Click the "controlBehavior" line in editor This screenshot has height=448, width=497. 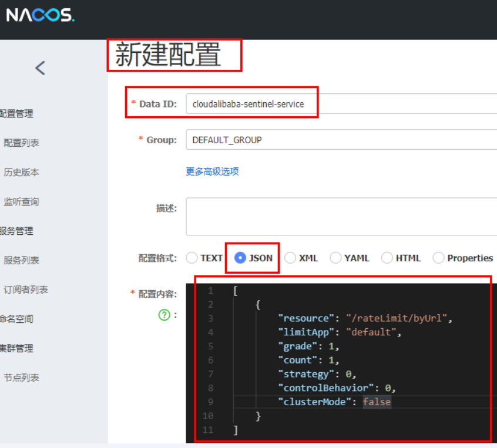tap(337, 388)
